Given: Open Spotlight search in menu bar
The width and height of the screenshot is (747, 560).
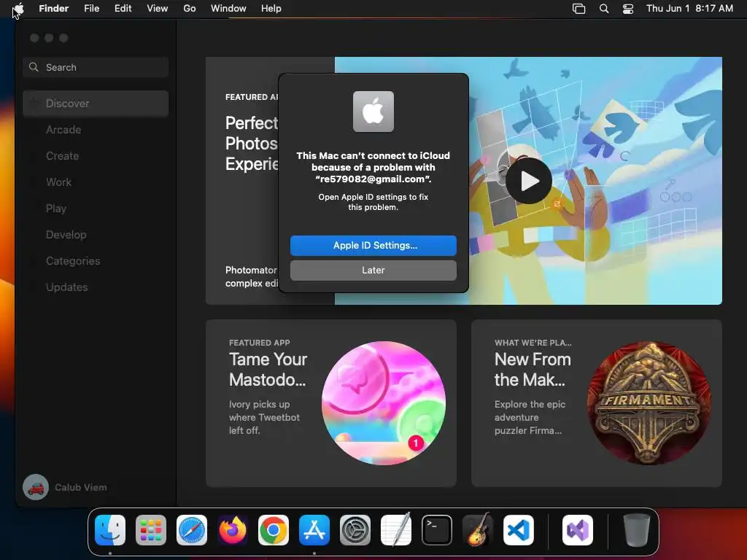Looking at the screenshot, I should coord(603,9).
